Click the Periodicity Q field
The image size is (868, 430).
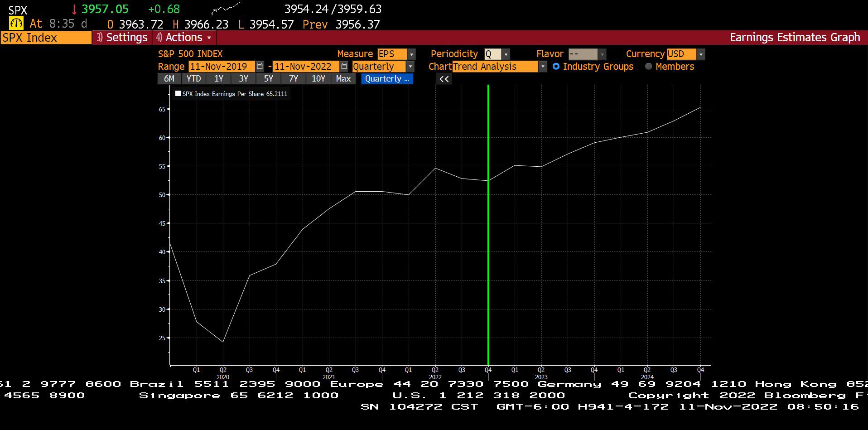click(493, 54)
